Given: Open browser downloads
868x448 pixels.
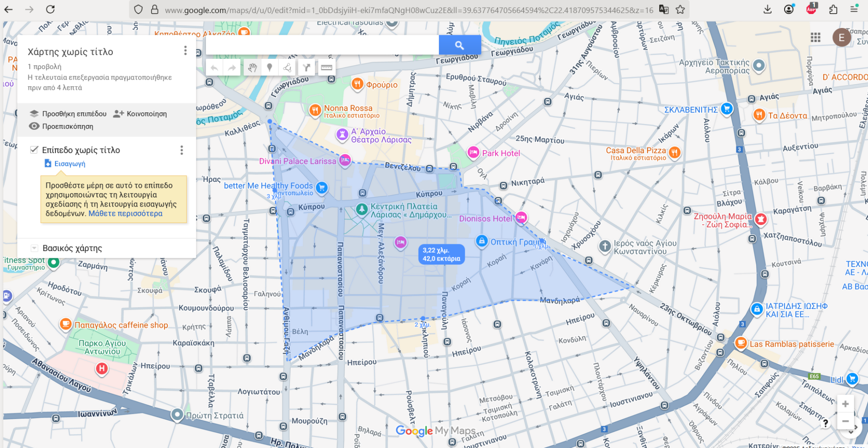Looking at the screenshot, I should pos(768,9).
